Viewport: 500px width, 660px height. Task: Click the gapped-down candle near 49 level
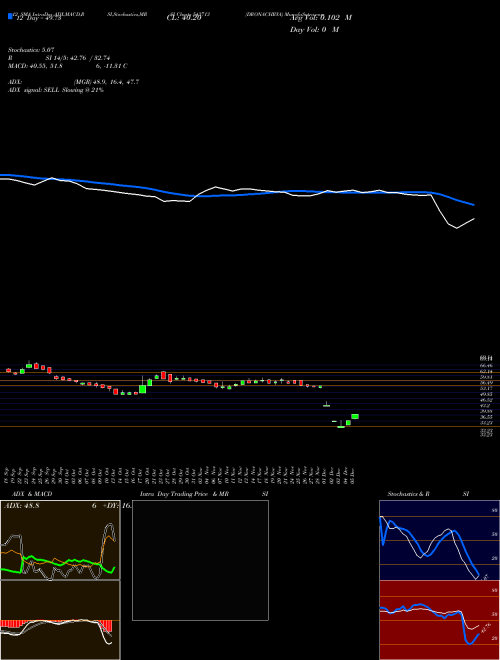(x=326, y=405)
